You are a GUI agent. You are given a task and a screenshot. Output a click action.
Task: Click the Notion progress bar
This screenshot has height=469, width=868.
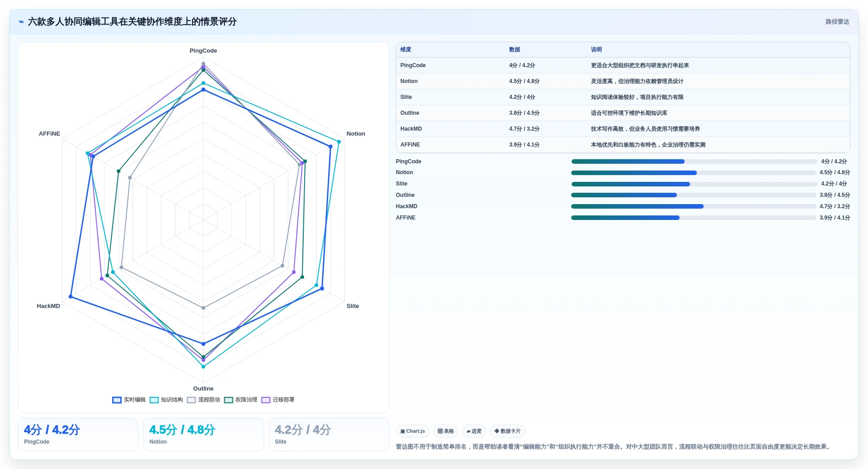coord(694,173)
